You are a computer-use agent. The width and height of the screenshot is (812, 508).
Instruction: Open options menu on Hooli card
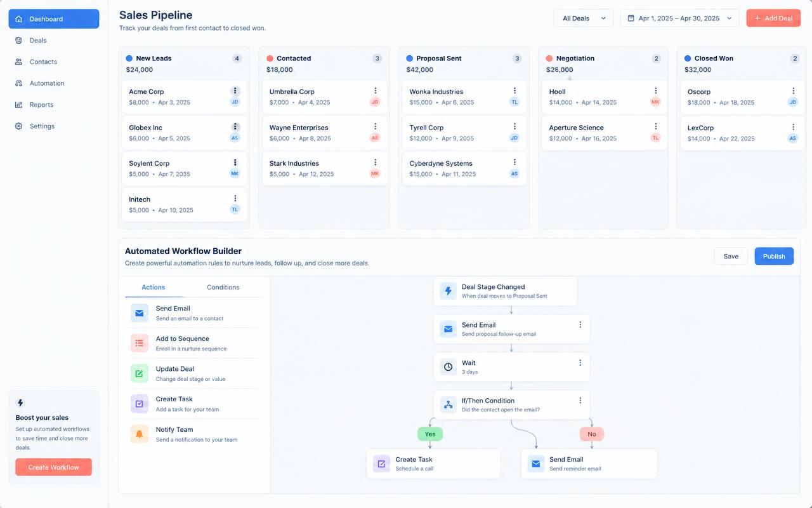[x=656, y=91]
